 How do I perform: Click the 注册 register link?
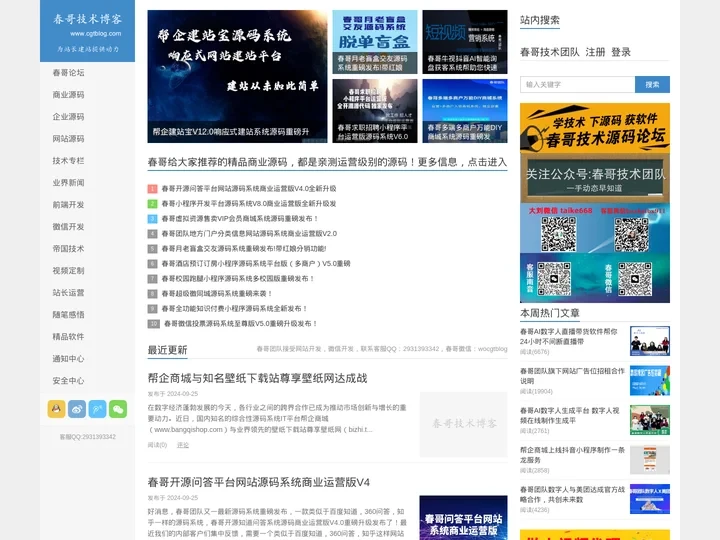[x=595, y=52]
